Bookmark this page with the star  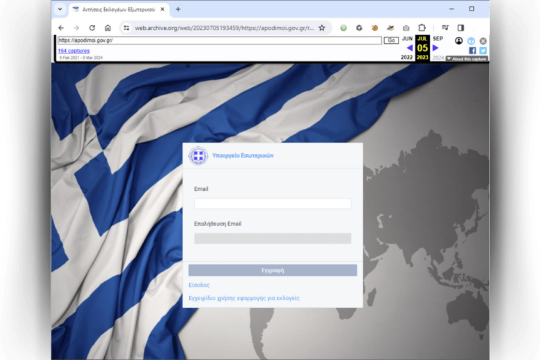(x=322, y=28)
